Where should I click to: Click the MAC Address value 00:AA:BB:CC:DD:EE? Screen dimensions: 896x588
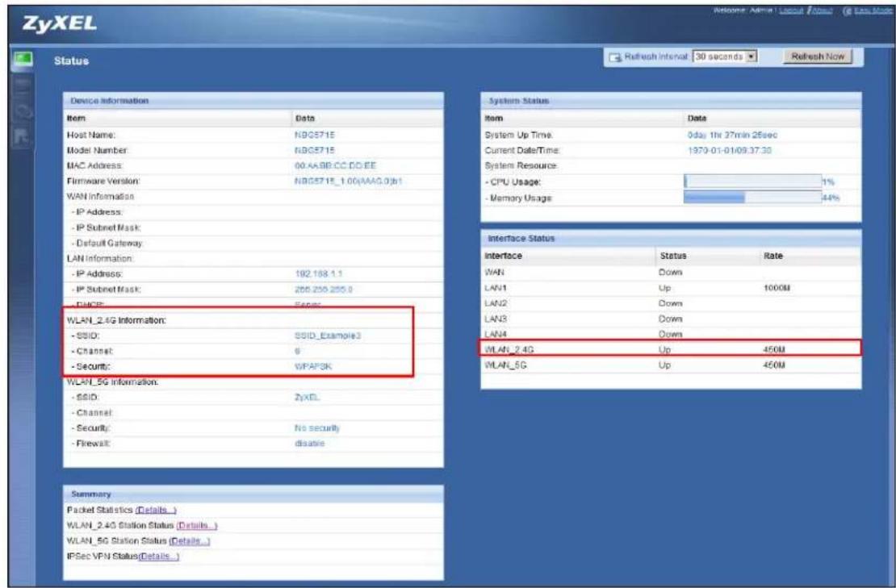tap(336, 165)
